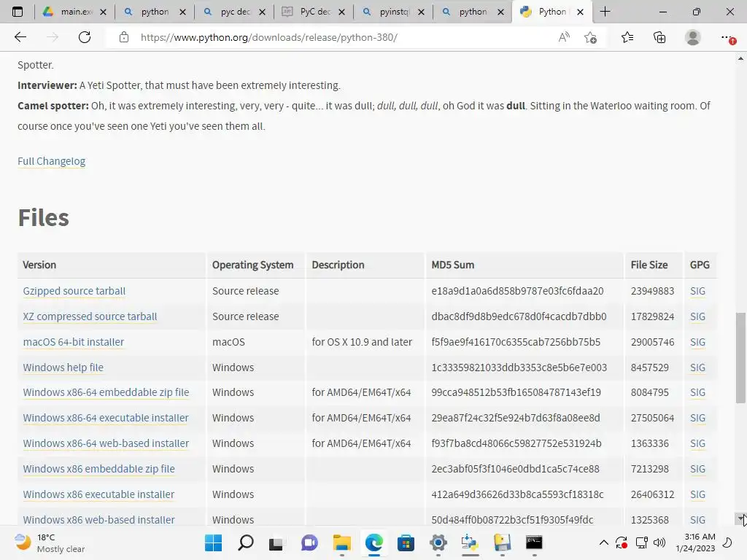
Task: Select MD5 sum e18a9d1a0a6d858b9787e03fc6fdaa20
Action: pos(517,291)
